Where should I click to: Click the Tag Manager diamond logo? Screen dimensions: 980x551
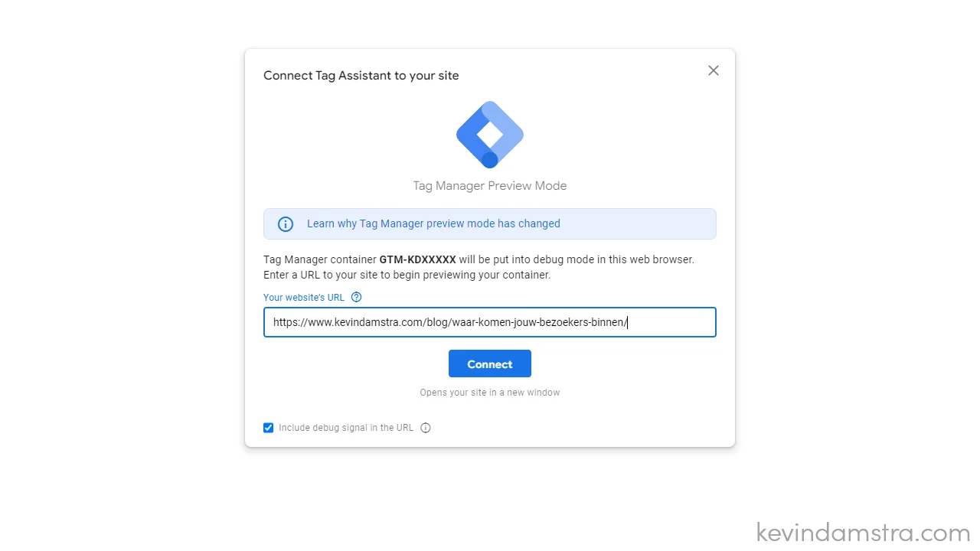490,135
